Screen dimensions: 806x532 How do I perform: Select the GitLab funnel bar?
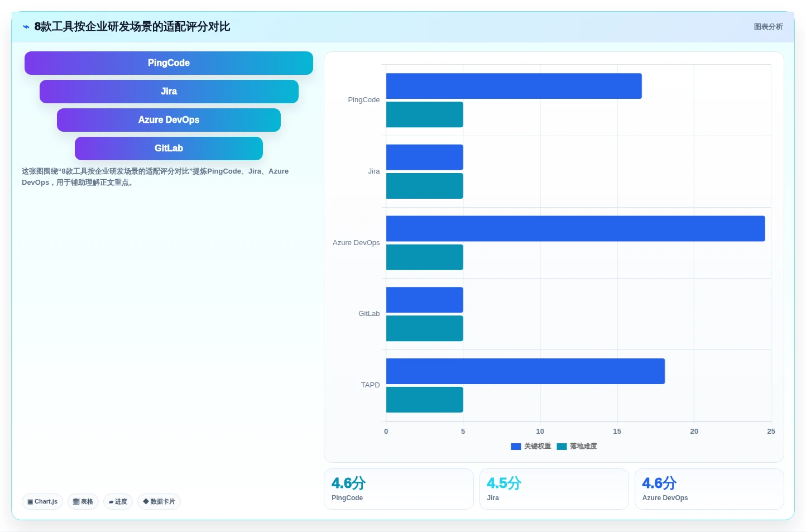pyautogui.click(x=169, y=148)
